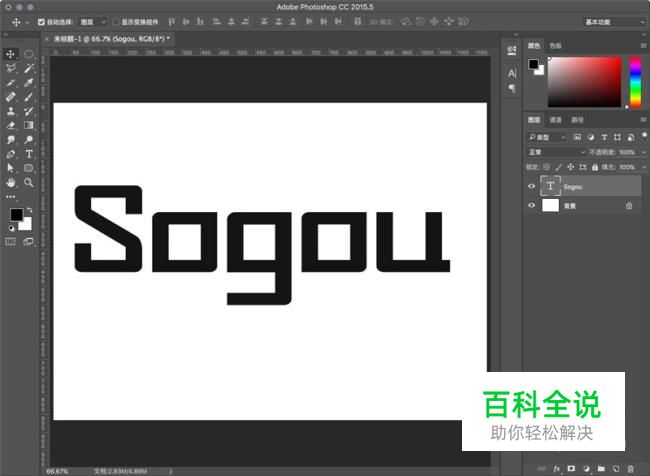Click the Sogou layer thumbnail
This screenshot has width=650, height=476.
(551, 186)
